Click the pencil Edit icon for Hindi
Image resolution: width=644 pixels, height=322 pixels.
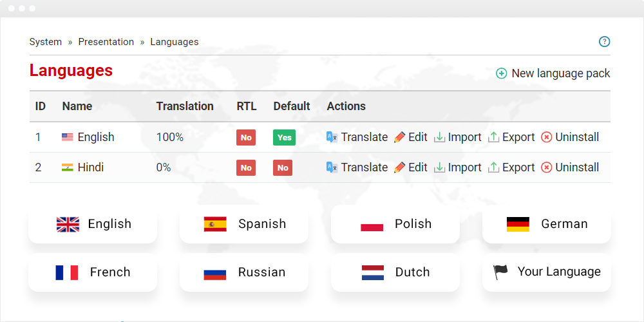pyautogui.click(x=399, y=167)
